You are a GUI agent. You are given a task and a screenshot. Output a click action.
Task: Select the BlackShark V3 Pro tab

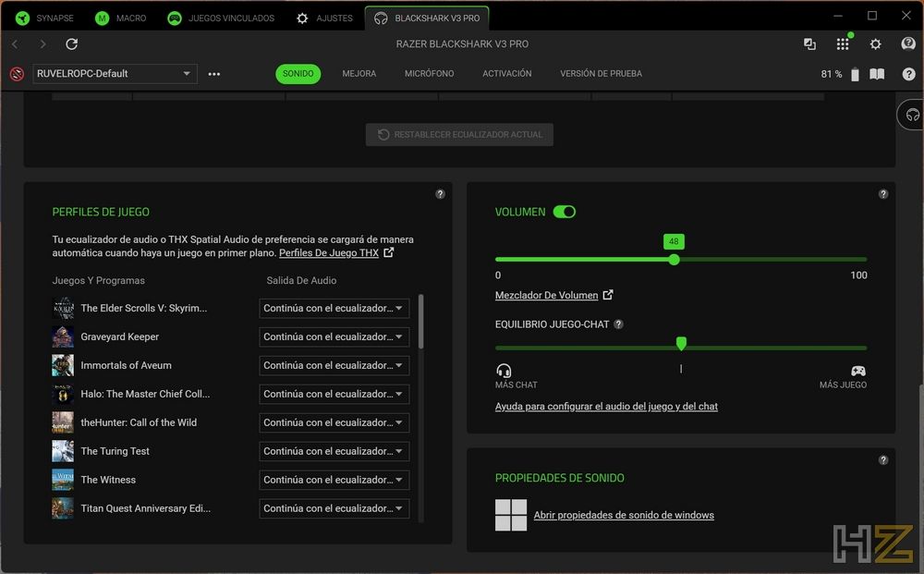(x=427, y=18)
